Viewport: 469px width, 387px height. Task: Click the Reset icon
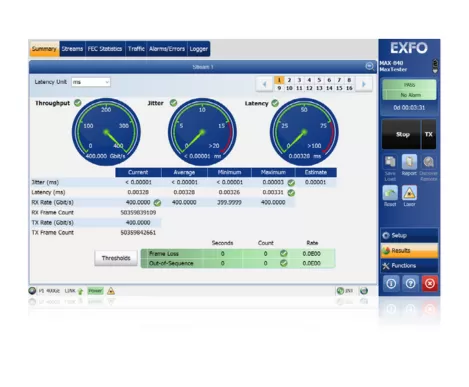coord(390,193)
